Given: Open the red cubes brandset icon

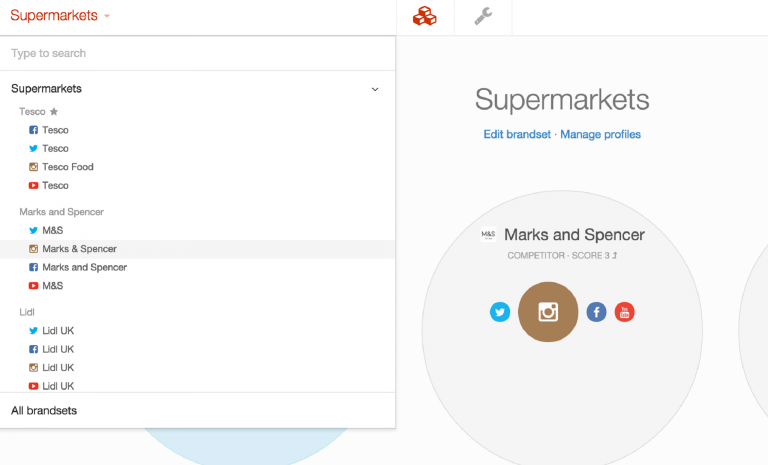Looking at the screenshot, I should 425,17.
